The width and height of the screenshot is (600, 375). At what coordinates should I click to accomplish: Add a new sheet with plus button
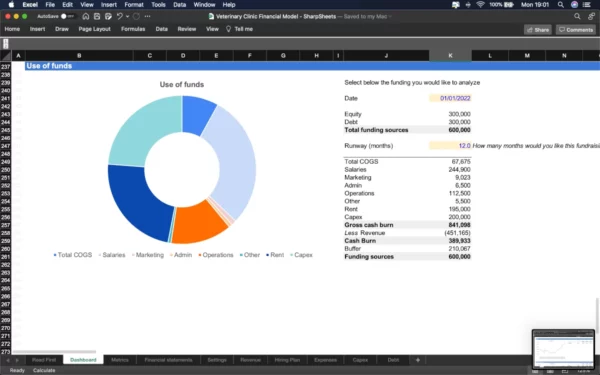click(417, 360)
